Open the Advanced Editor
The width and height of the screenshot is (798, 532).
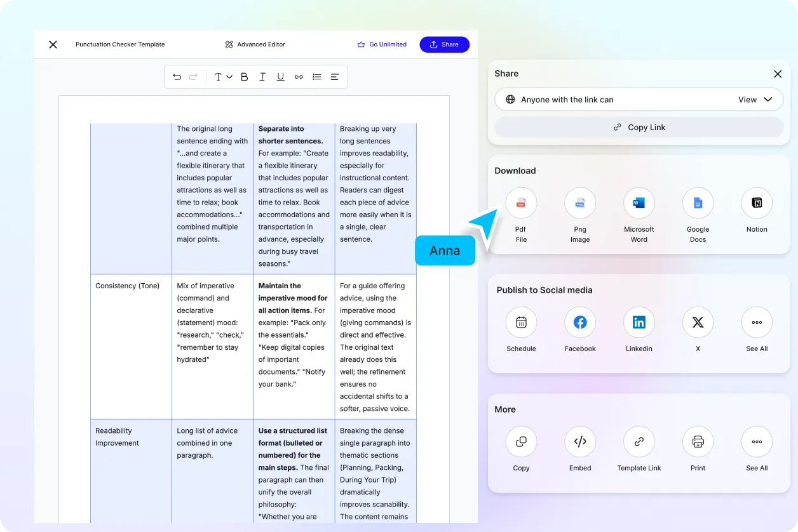tap(255, 44)
